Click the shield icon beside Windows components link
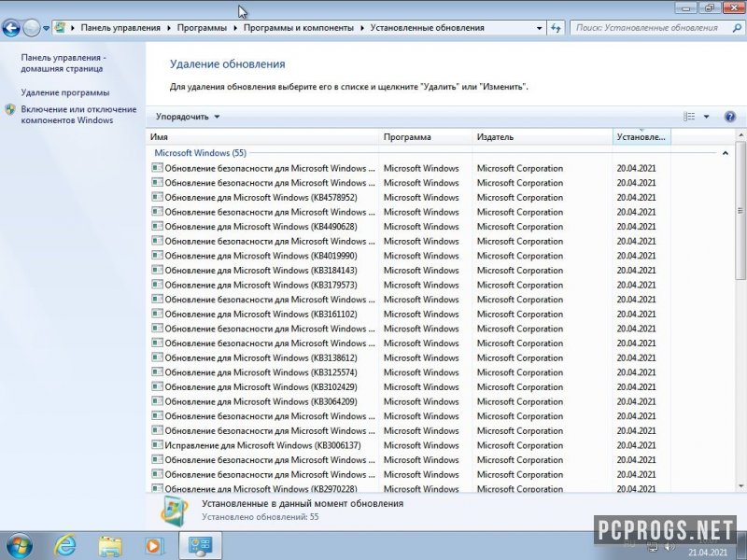The image size is (747, 560). pyautogui.click(x=10, y=109)
